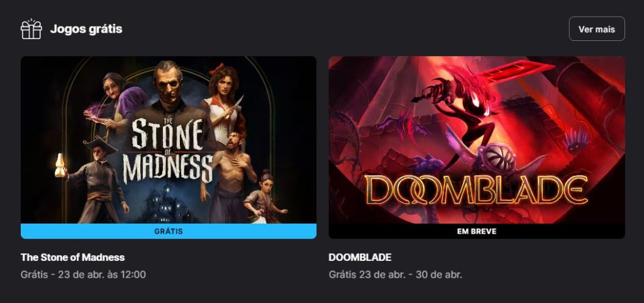Click the blue GRÁTIS banner
The height and width of the screenshot is (303, 644).
pos(169,231)
